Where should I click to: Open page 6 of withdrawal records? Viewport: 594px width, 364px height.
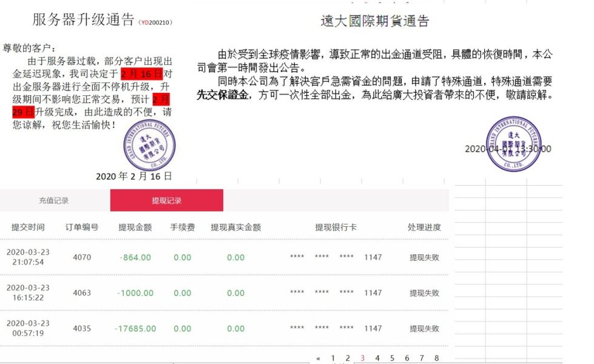(x=407, y=358)
